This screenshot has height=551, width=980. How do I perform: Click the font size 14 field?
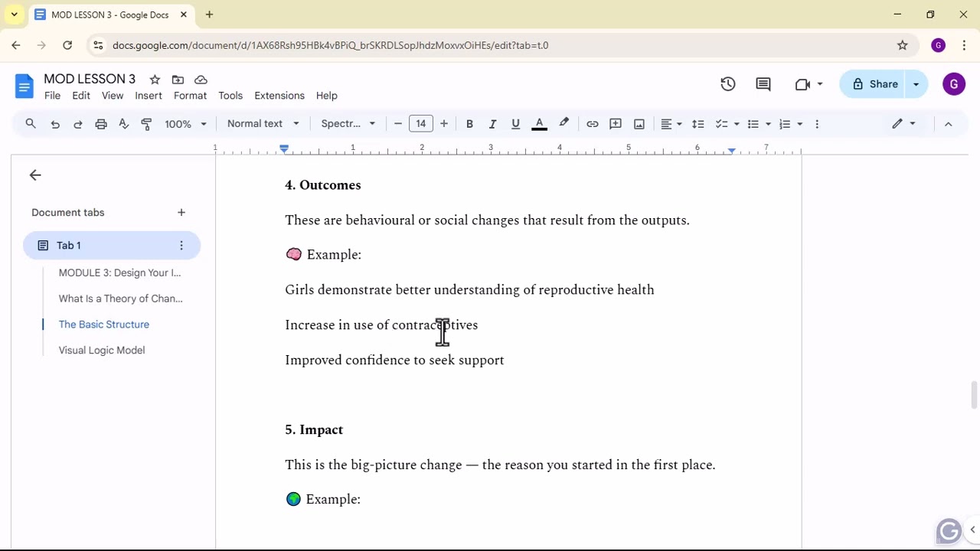421,124
